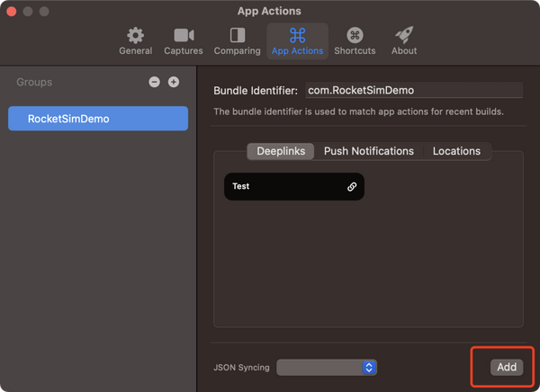Switch to the Locations tab

456,151
